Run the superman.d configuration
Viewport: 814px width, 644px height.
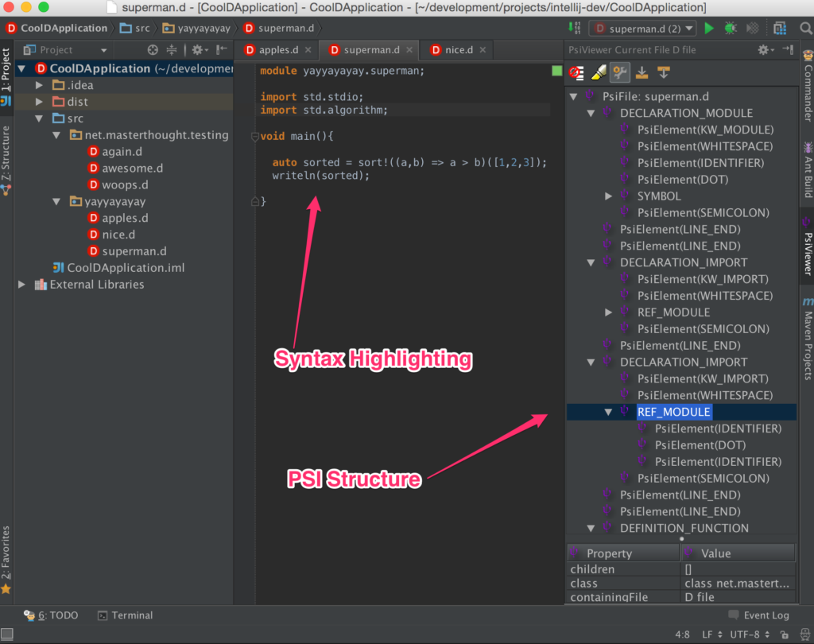708,28
